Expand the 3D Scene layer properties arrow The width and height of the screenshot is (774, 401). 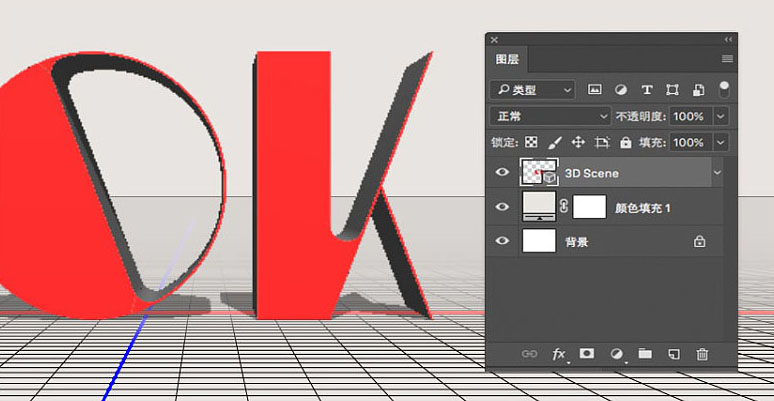[717, 172]
